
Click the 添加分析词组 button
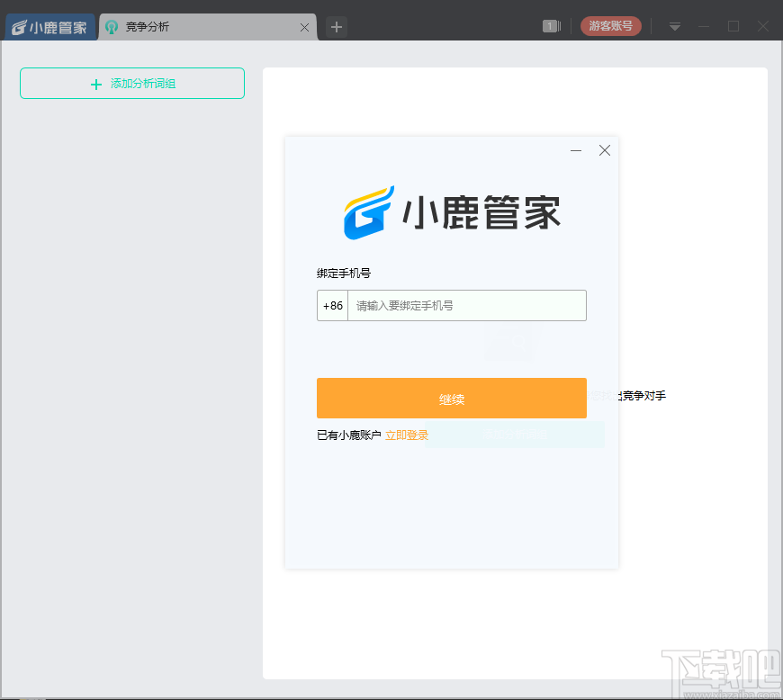point(131,83)
